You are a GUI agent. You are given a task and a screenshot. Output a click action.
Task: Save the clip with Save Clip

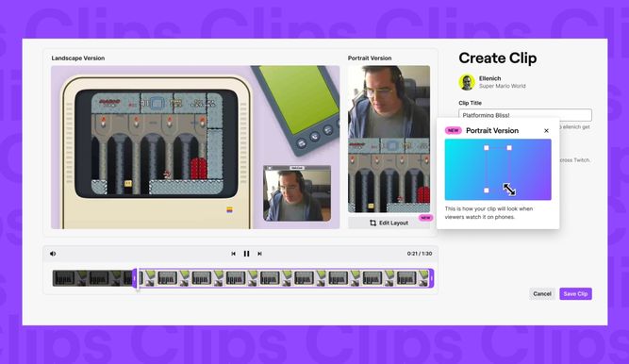tap(575, 294)
